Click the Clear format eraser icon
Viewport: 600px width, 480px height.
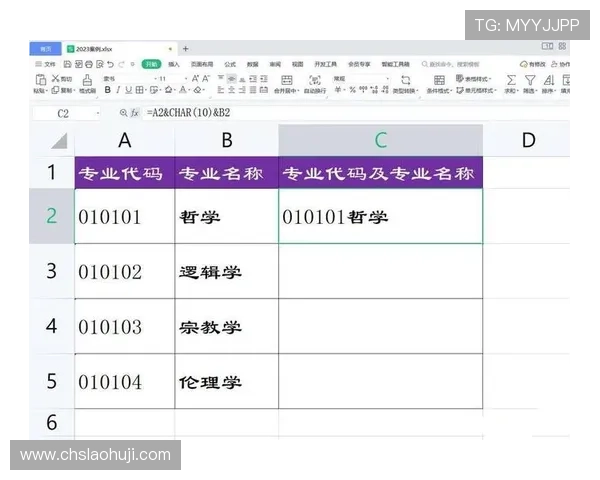pyautogui.click(x=197, y=90)
